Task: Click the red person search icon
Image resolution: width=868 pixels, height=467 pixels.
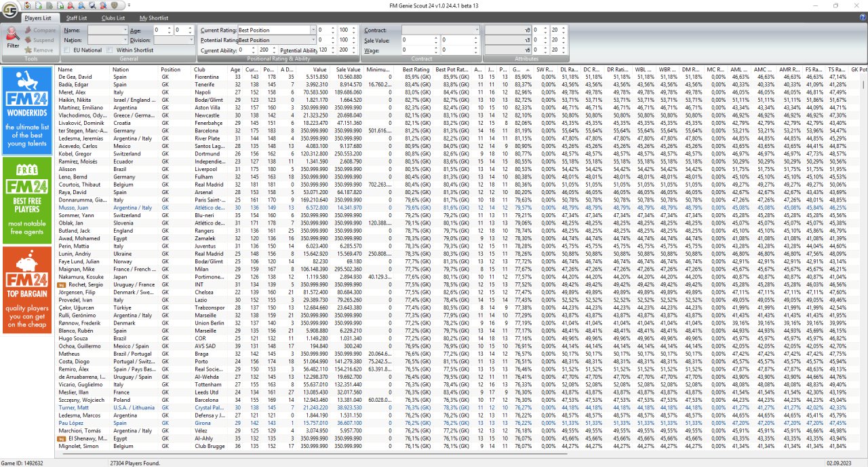Action: click(71, 5)
